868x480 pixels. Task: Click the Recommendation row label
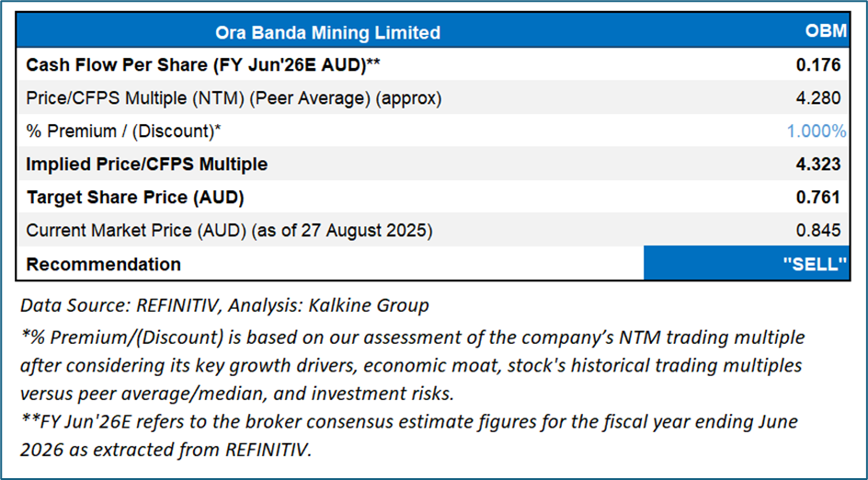pos(104,264)
